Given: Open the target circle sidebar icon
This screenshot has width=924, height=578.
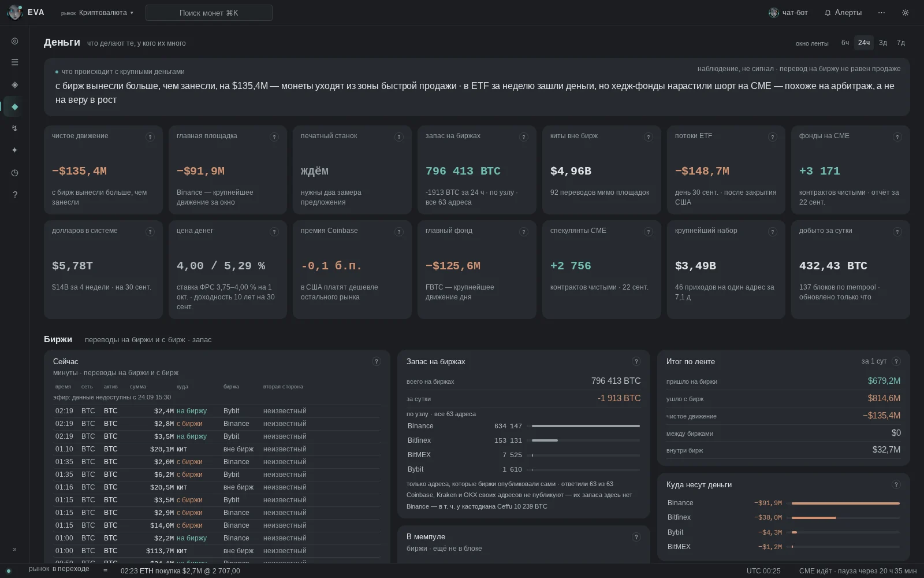Looking at the screenshot, I should coord(14,41).
